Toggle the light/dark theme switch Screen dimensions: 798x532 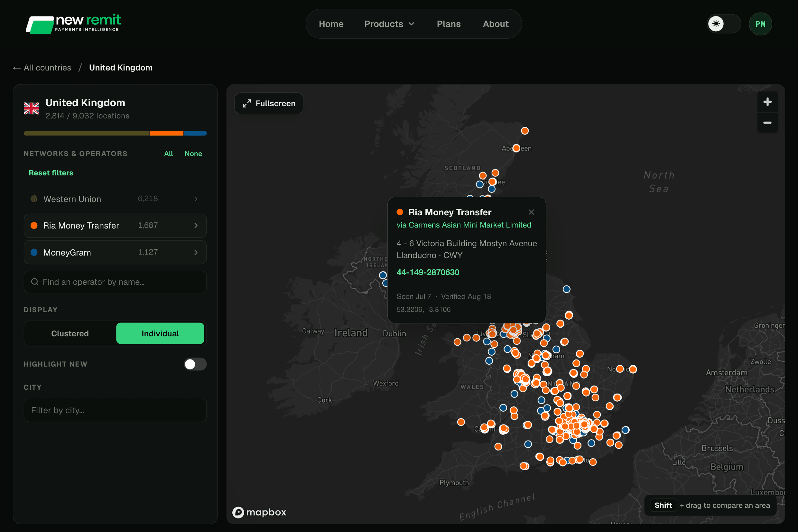(724, 24)
